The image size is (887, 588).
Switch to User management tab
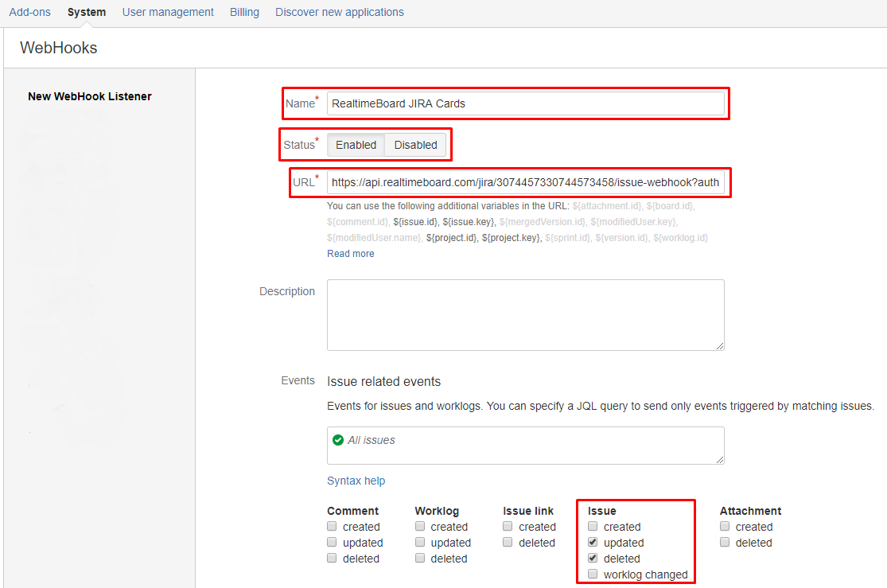(x=168, y=12)
